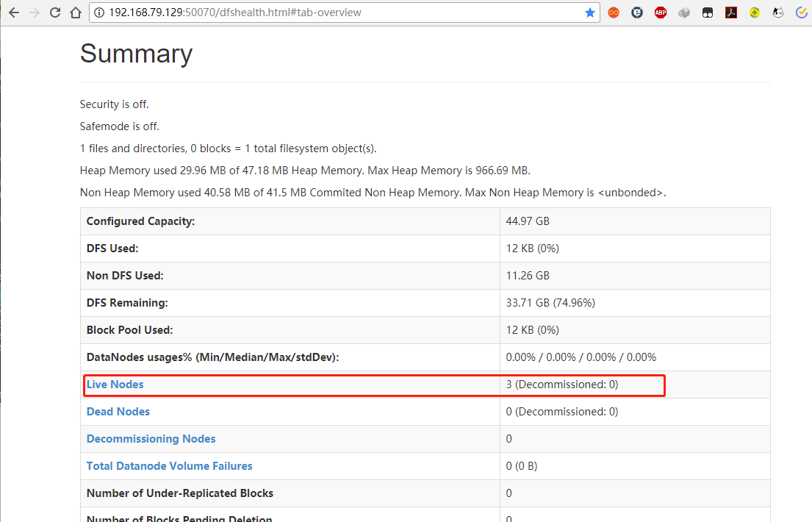This screenshot has height=522, width=812.
Task: Follow the Decommissioning Nodes link
Action: pyautogui.click(x=151, y=439)
